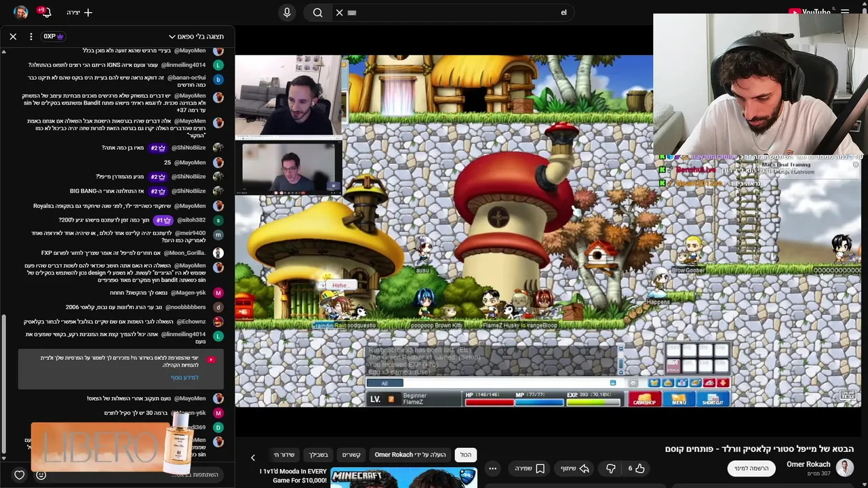Open the Minecraft recommended video thumbnail
Viewport: 868px width, 488px height.
(404, 478)
